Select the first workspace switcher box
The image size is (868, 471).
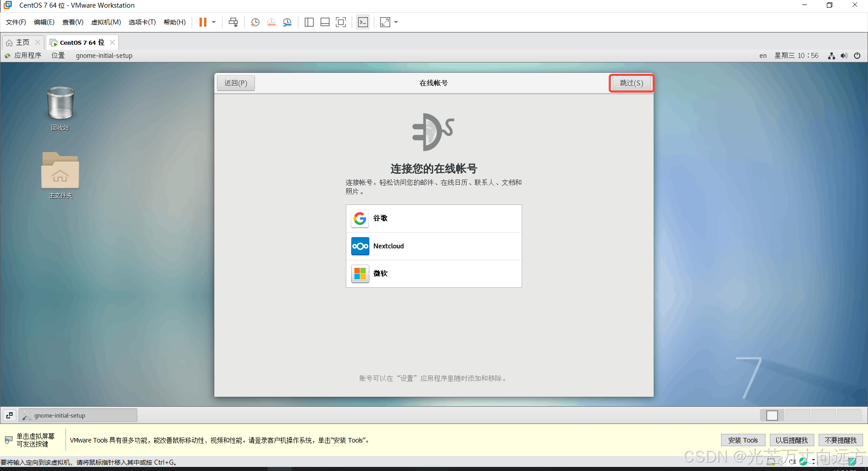point(772,415)
